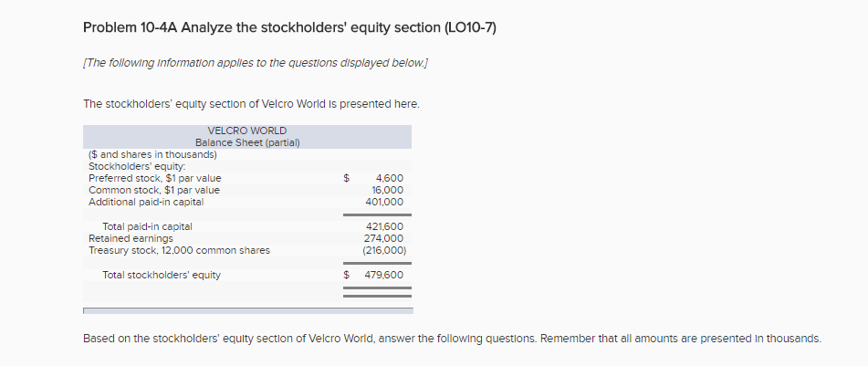Click the instruction sentence about thousands
This screenshot has height=366, width=868.
(x=453, y=339)
